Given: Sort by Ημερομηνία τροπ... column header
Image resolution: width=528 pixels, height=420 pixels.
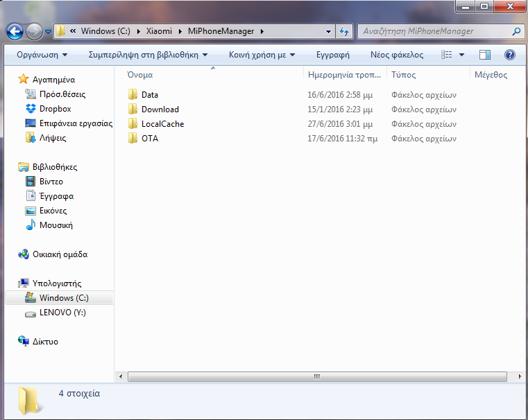Looking at the screenshot, I should click(345, 75).
